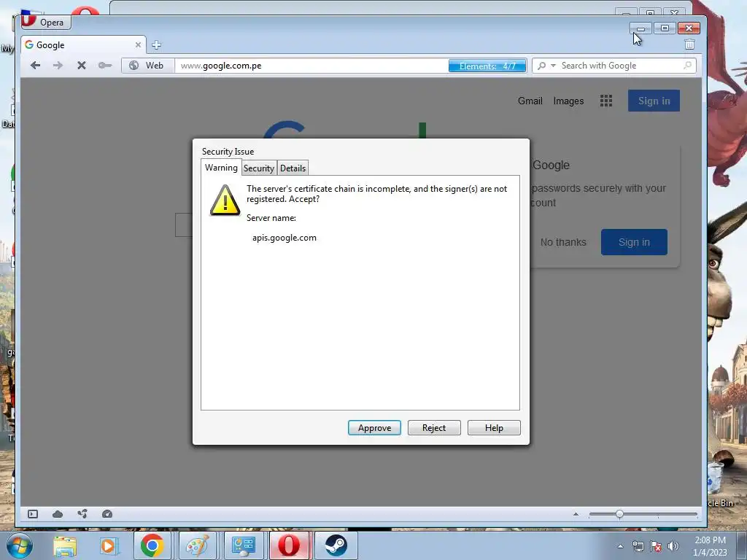Image resolution: width=747 pixels, height=560 pixels.
Task: Switch to the Security tab
Action: pos(259,168)
